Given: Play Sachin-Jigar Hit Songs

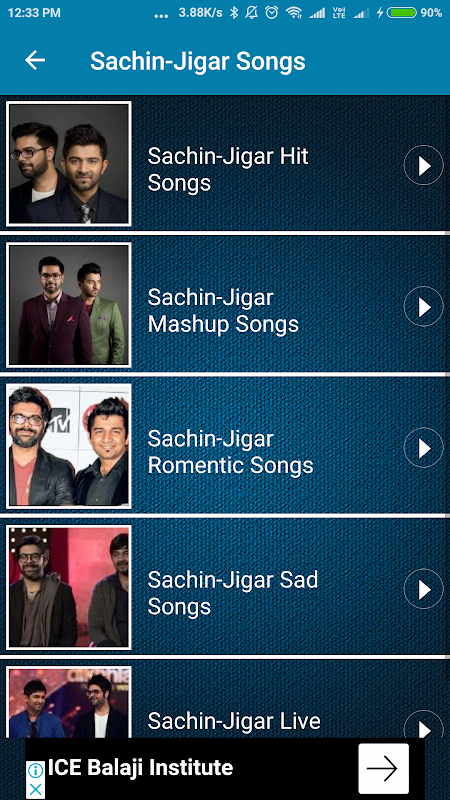Looking at the screenshot, I should (423, 165).
